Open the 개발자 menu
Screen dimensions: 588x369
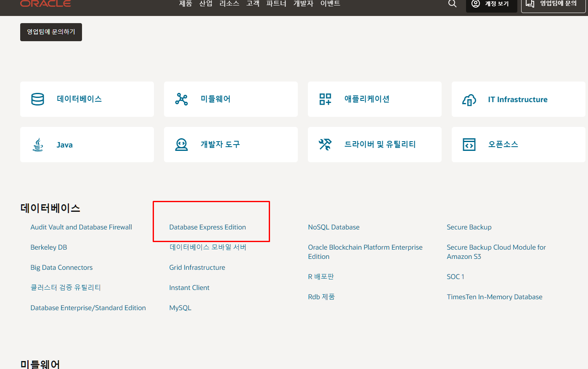pos(303,3)
